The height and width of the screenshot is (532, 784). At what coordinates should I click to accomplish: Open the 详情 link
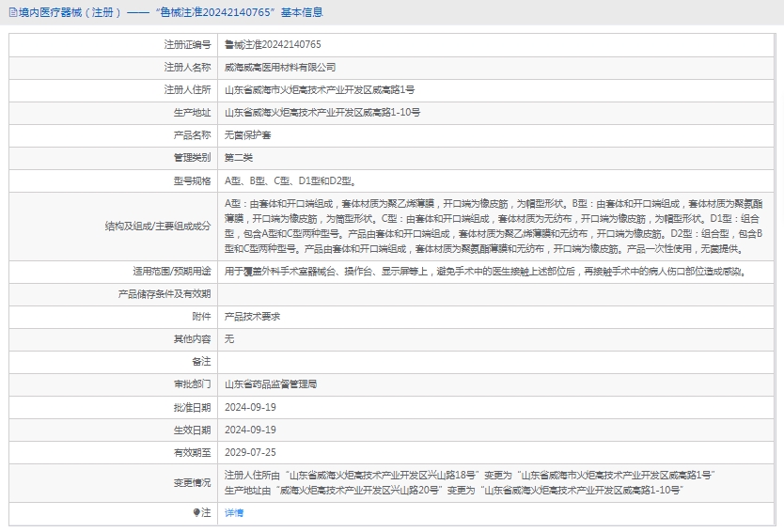click(x=234, y=512)
